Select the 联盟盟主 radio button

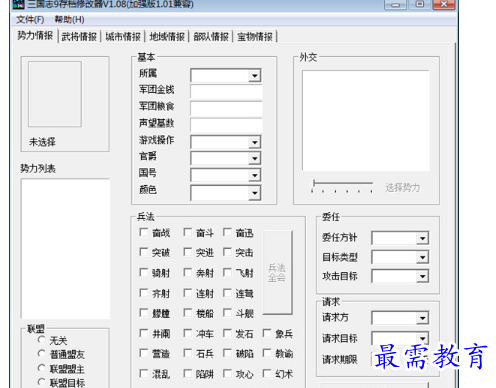point(42,368)
